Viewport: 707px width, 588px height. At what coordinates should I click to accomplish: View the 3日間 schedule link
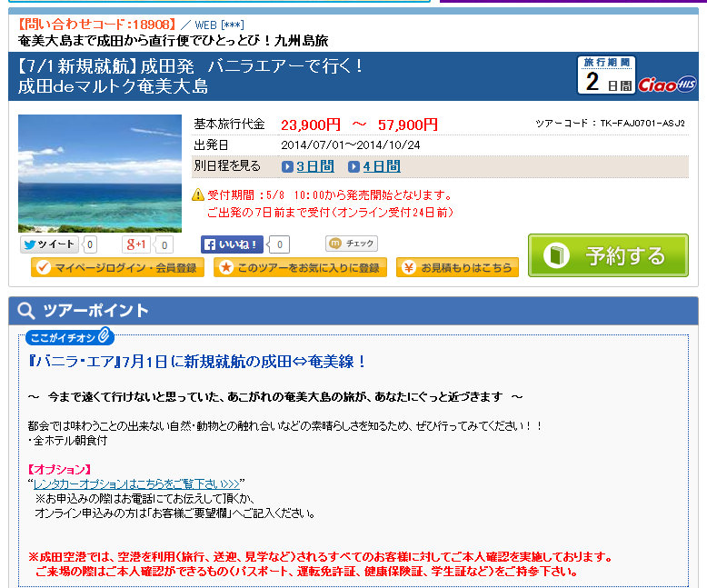(315, 166)
